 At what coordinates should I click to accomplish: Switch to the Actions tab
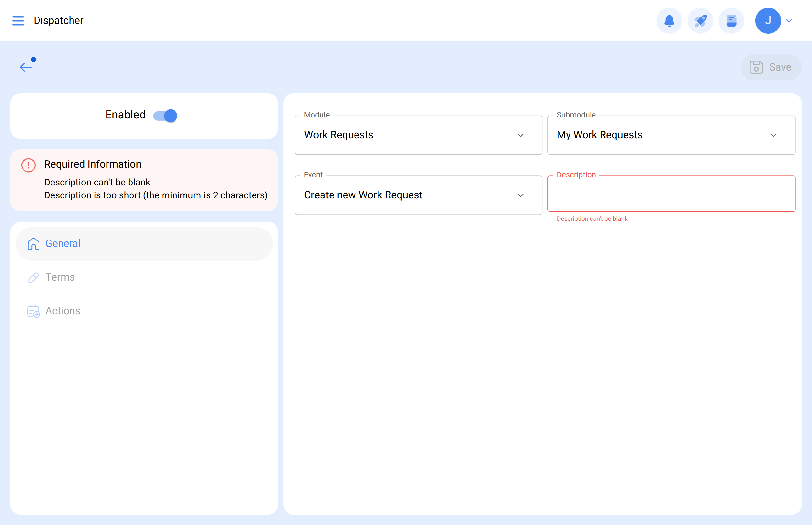tap(63, 311)
